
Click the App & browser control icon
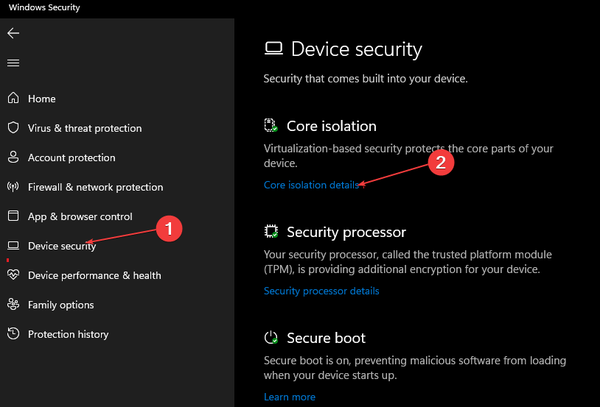click(x=13, y=216)
